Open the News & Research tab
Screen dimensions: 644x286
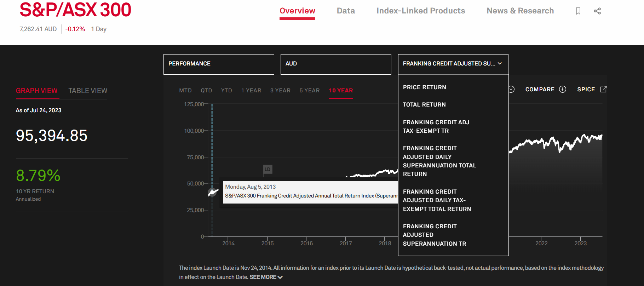(x=520, y=11)
